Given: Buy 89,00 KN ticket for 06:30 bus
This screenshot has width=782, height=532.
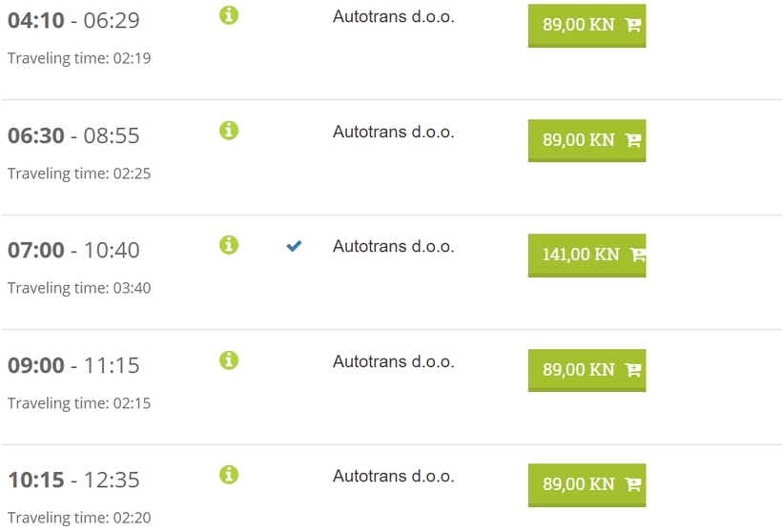Looking at the screenshot, I should [587, 140].
